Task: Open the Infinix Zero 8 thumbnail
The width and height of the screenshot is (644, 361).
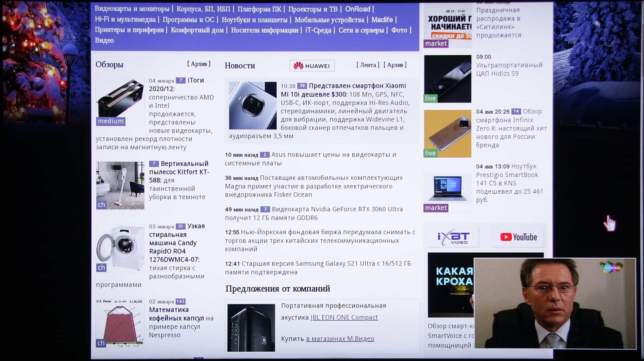Action: pyautogui.click(x=448, y=134)
